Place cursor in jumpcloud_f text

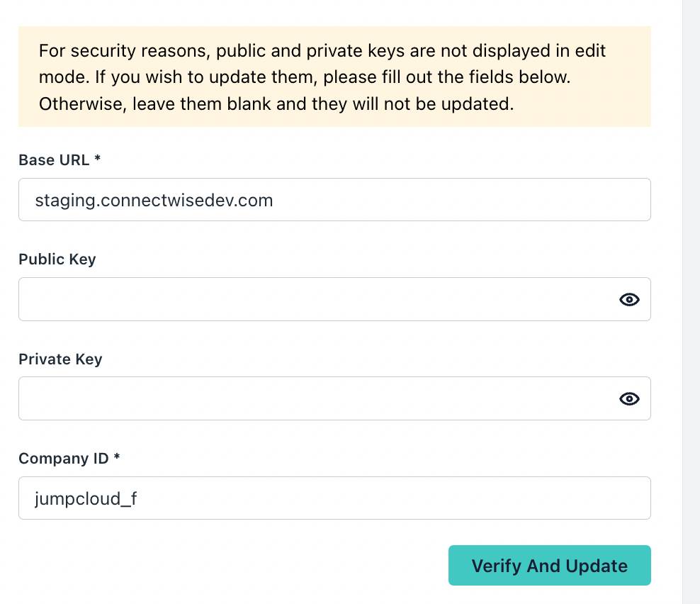[86, 498]
